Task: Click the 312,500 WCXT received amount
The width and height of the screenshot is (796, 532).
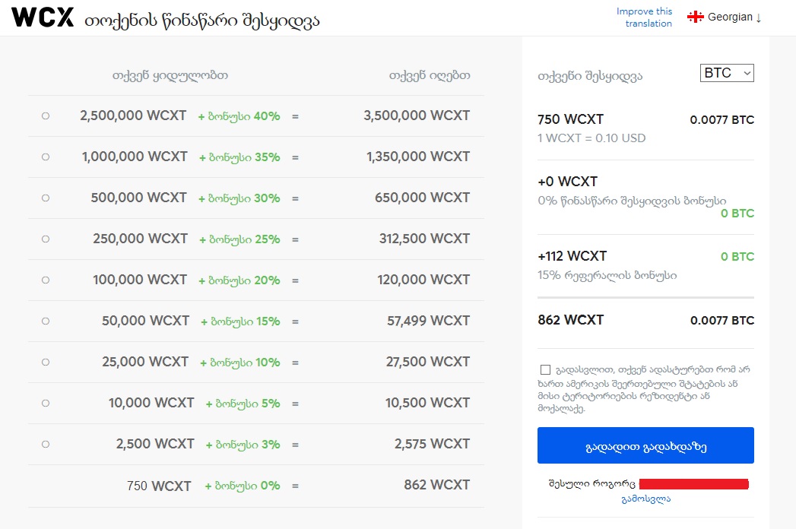Action: pyautogui.click(x=424, y=239)
